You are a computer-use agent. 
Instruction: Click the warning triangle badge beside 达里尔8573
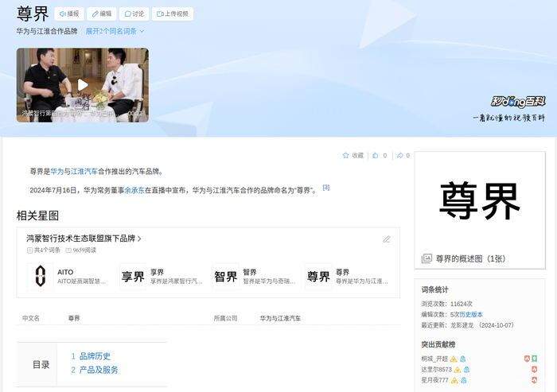458,370
